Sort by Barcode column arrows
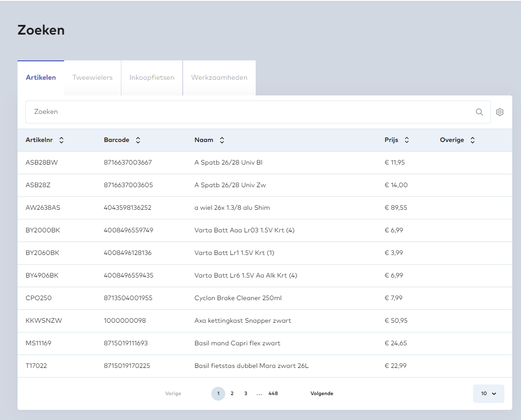The image size is (521, 420). click(x=138, y=140)
